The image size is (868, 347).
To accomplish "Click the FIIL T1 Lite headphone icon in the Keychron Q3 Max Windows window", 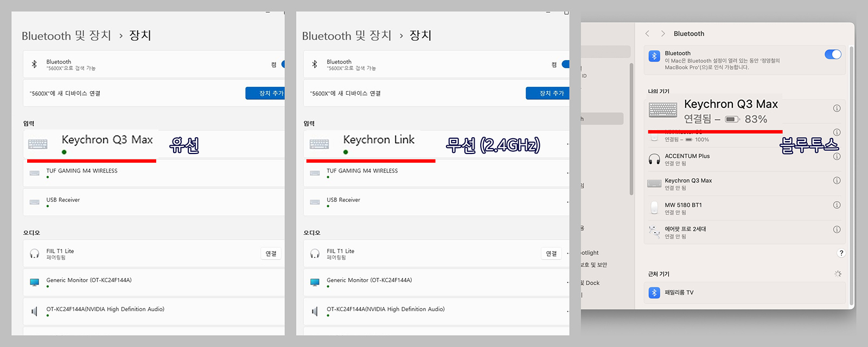I will tap(35, 254).
